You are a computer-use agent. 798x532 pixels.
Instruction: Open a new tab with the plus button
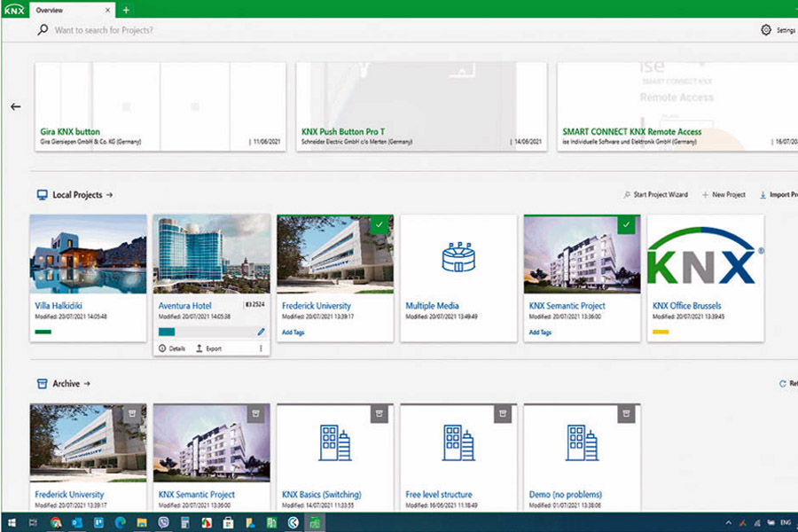click(126, 10)
